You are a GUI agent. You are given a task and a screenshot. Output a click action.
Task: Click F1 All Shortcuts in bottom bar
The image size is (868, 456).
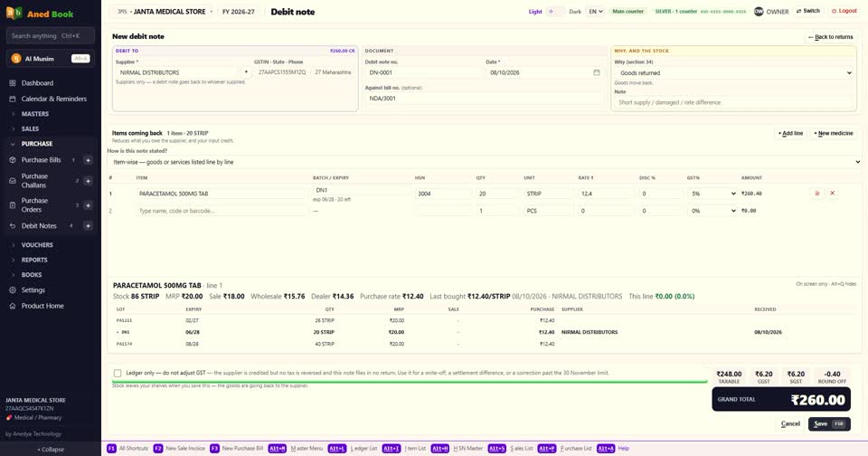(127, 448)
